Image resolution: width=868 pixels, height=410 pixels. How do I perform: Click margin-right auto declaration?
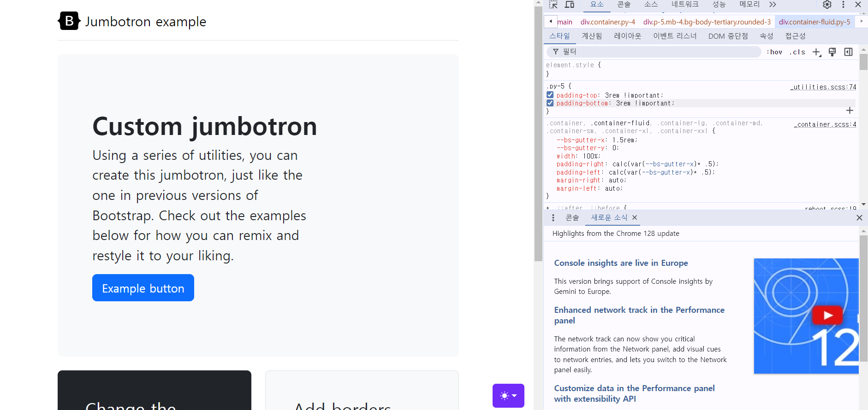tap(591, 180)
